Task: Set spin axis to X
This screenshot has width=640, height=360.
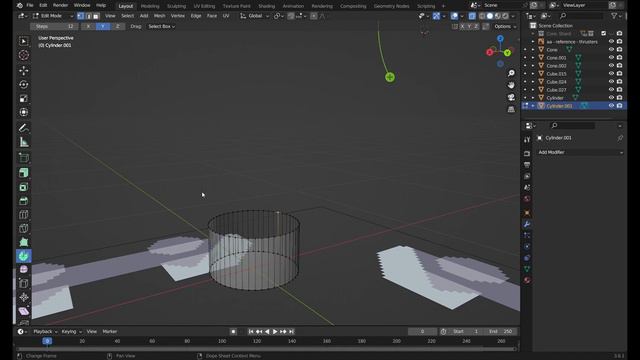Action: pyautogui.click(x=88, y=26)
